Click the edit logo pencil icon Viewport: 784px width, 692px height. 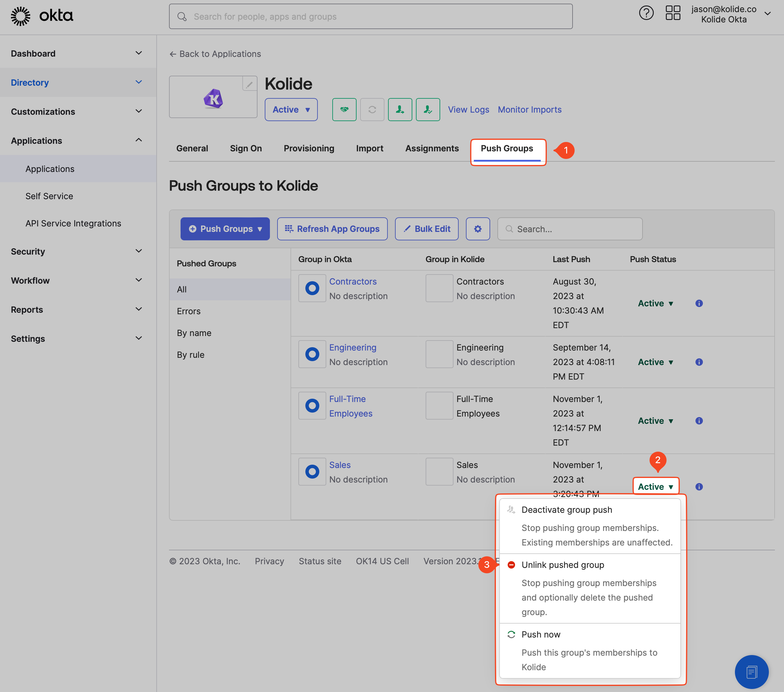[x=249, y=84]
